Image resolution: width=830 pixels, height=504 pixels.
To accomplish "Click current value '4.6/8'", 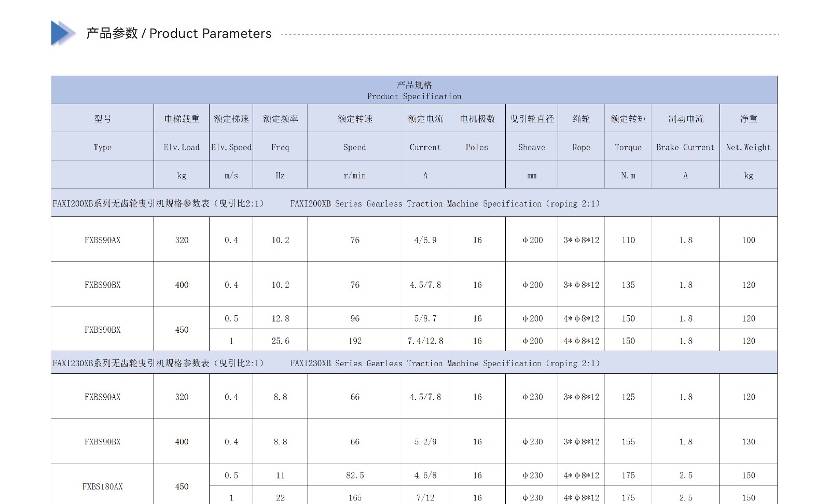I will coord(425,475).
